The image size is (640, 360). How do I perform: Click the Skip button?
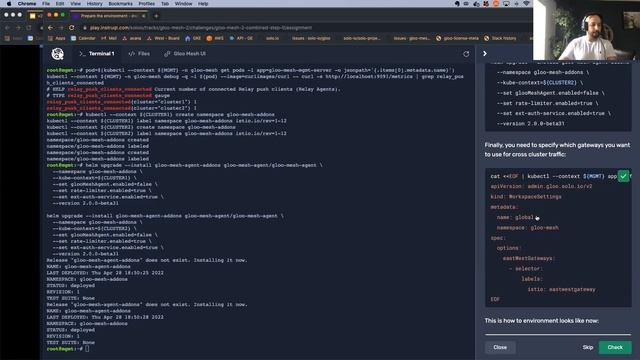(x=588, y=347)
